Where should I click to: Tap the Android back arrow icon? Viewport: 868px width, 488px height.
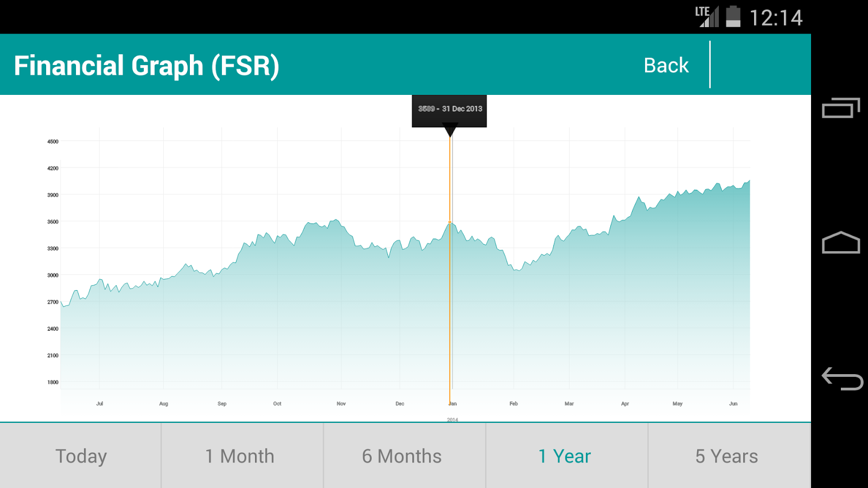pyautogui.click(x=842, y=378)
